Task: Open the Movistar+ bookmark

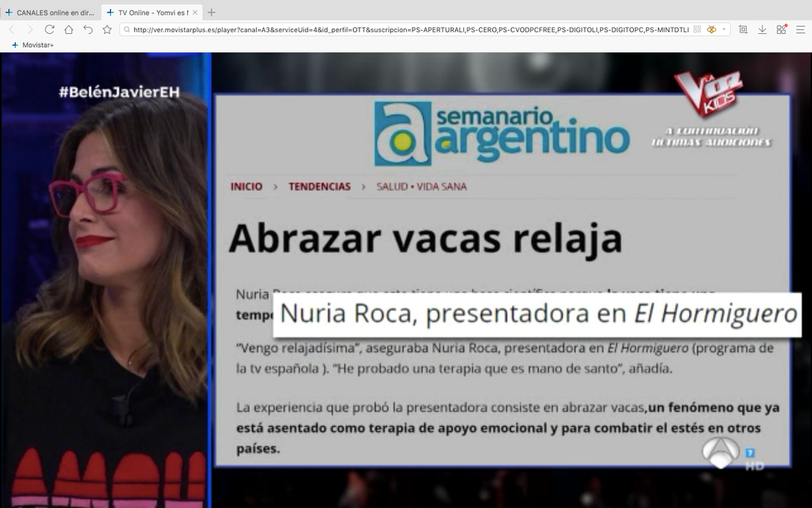Action: [x=32, y=45]
